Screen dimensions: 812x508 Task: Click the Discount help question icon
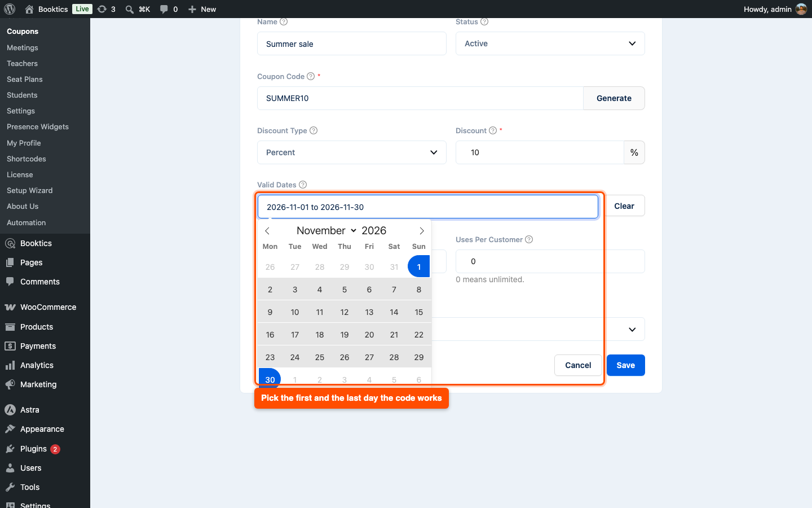tap(493, 130)
